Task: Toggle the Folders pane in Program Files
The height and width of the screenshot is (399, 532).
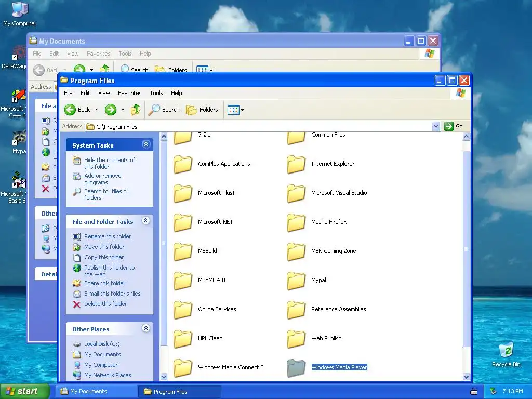Action: 202,110
